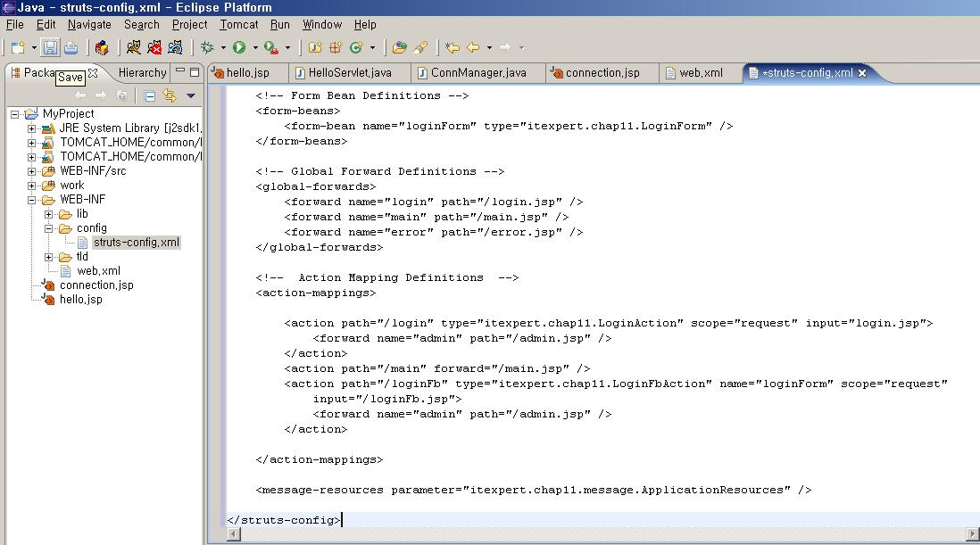Screen dimensions: 980x545
Task: Click the green Run button icon
Action: pos(239,47)
